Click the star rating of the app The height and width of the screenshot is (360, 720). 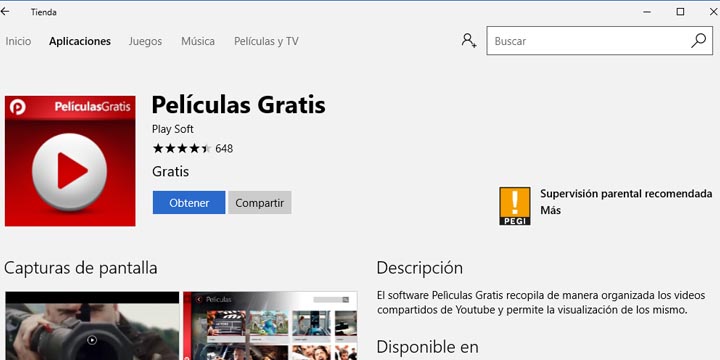(181, 148)
